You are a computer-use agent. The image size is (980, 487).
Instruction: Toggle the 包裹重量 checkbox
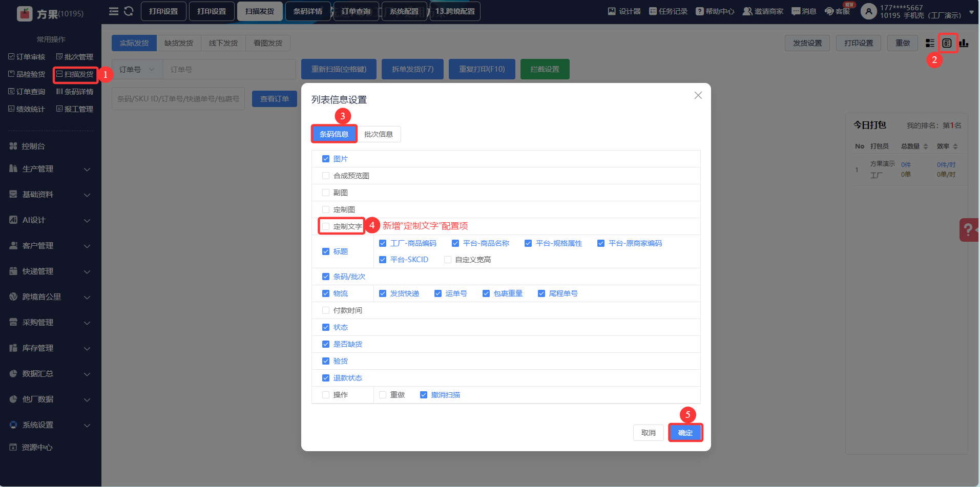(486, 293)
